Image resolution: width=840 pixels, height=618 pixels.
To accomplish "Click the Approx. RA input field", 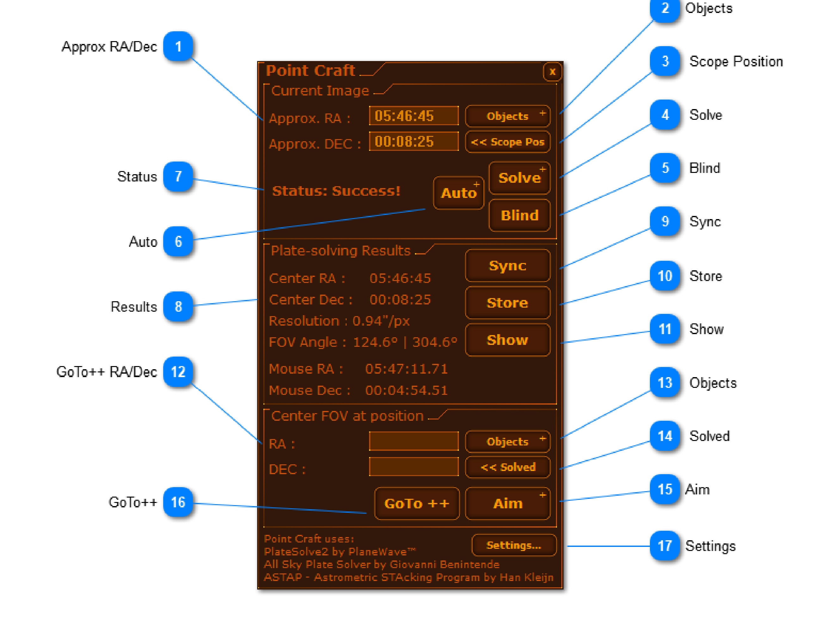I will [x=413, y=116].
